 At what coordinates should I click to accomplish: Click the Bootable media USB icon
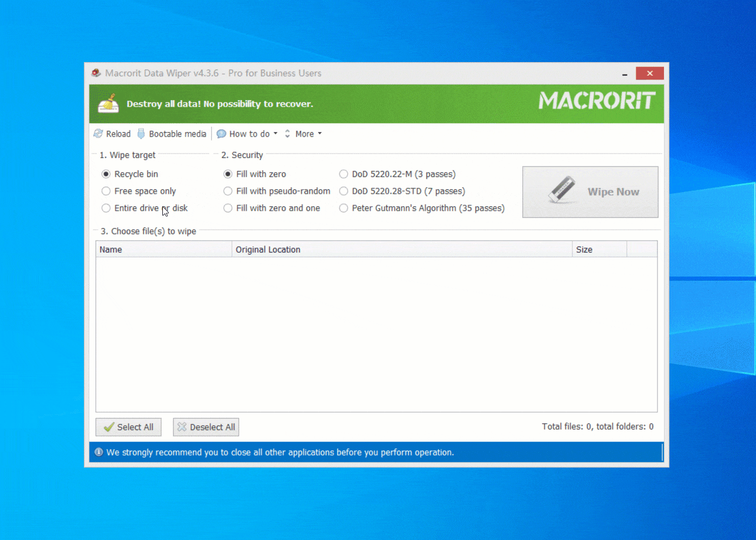tap(141, 133)
